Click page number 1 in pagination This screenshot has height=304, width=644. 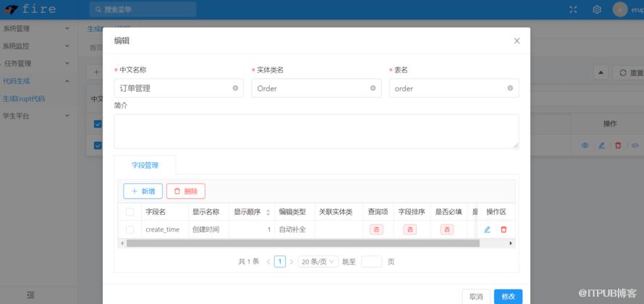pos(280,262)
